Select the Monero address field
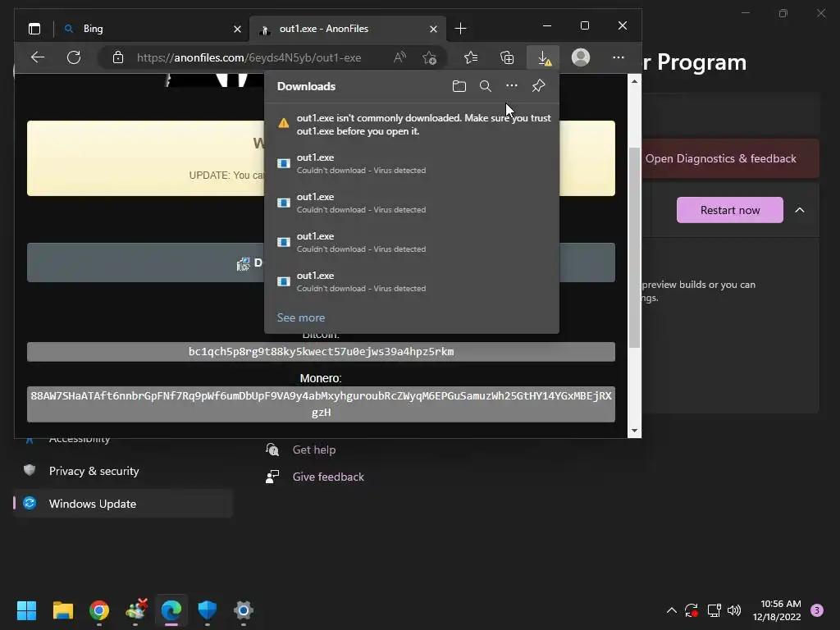Screen dimensions: 840x630 [321, 404]
